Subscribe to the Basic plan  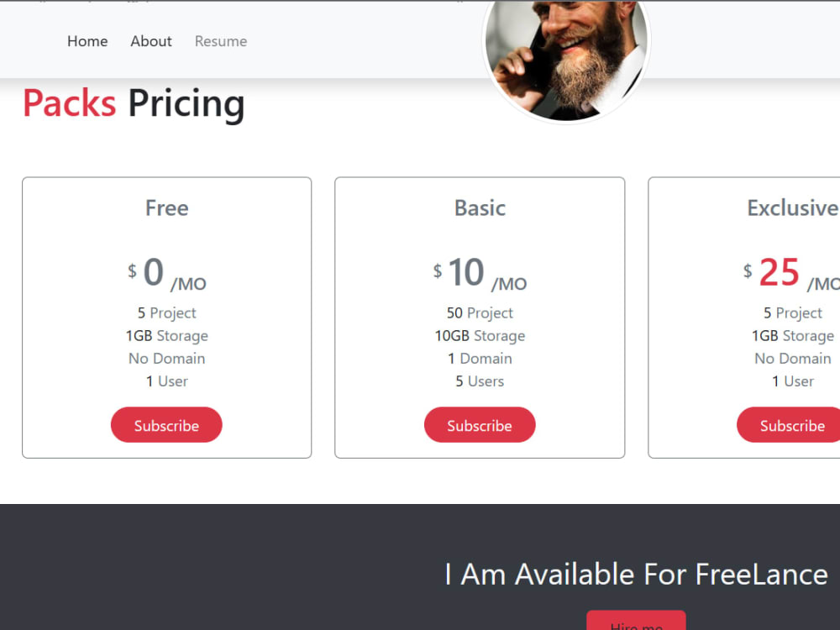tap(480, 424)
